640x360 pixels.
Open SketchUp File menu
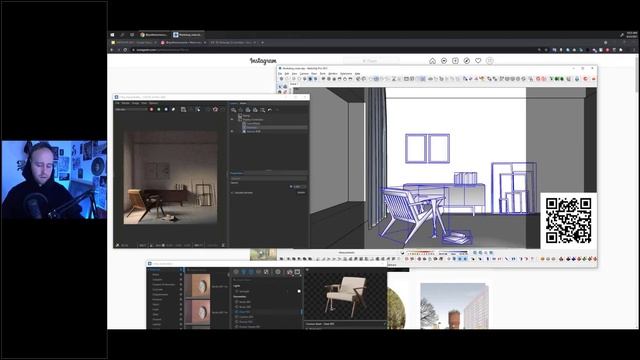click(x=280, y=73)
